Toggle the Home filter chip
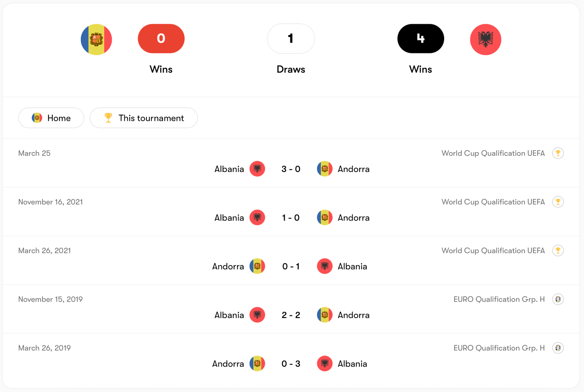This screenshot has width=584, height=392. [x=51, y=118]
